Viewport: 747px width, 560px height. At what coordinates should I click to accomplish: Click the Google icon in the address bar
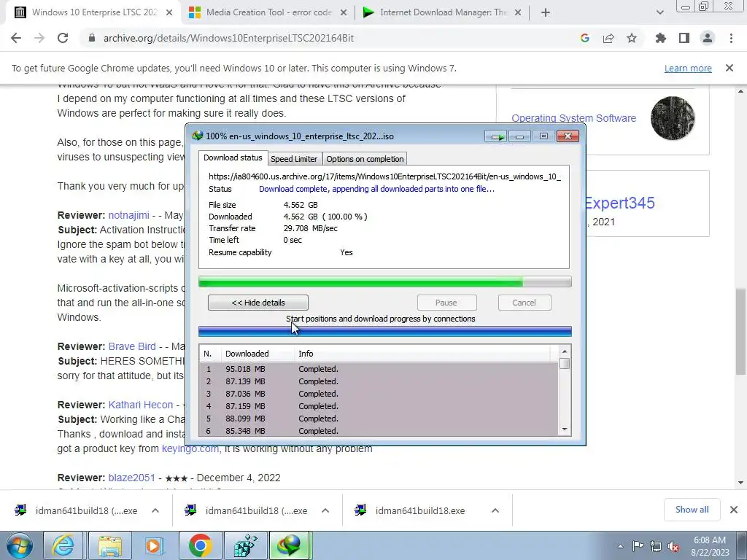585,38
